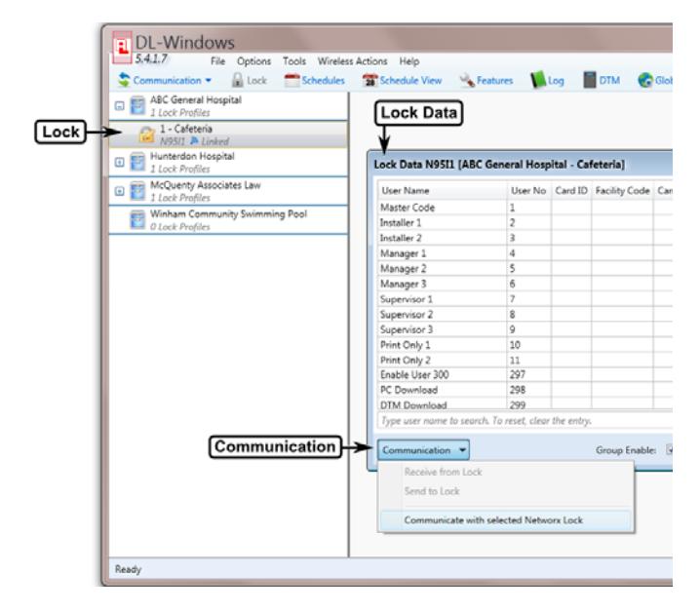This screenshot has height=613, width=700.
Task: Select the Installer 2 user row
Action: pos(525,238)
